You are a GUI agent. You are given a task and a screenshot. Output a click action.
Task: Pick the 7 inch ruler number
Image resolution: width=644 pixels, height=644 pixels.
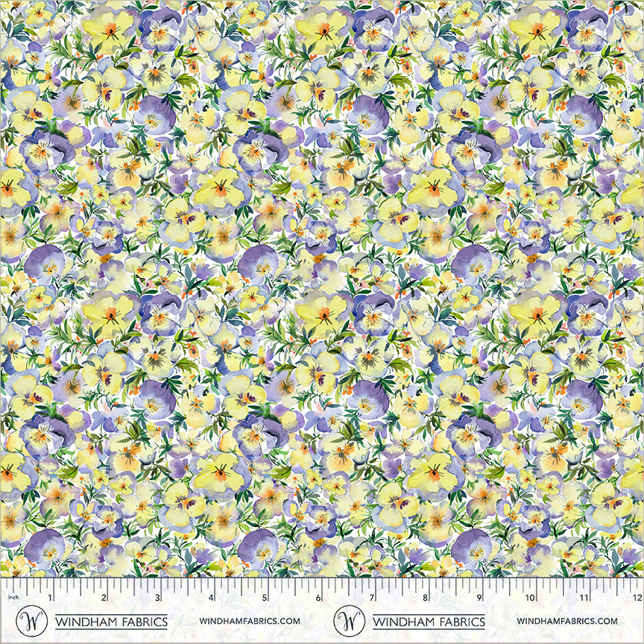pos(371,598)
